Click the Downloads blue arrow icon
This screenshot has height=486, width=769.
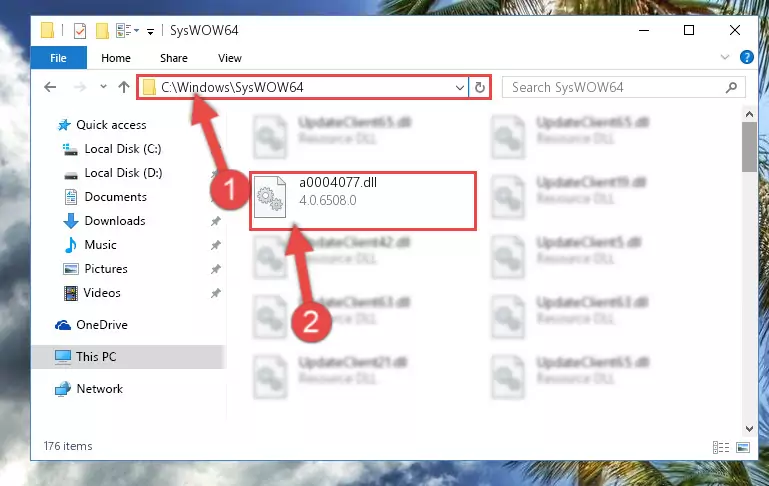pos(71,221)
